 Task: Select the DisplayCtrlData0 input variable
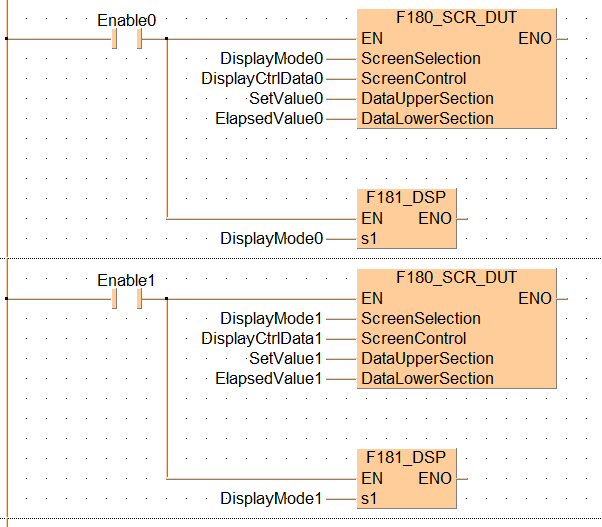(x=263, y=78)
